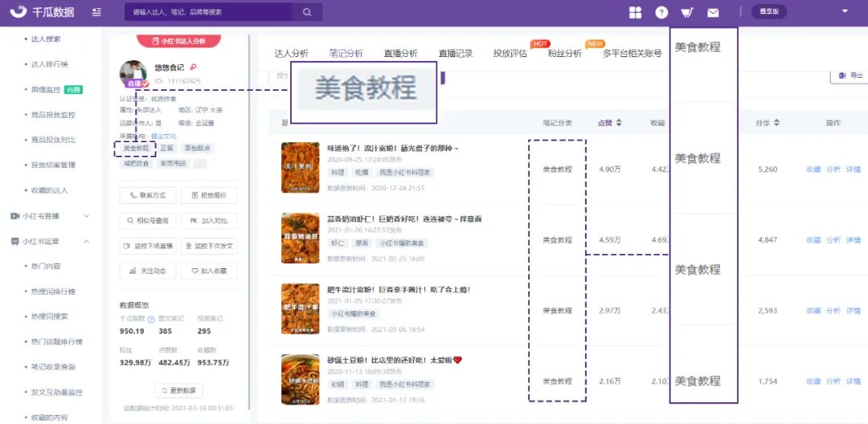Collapse the sidebar with the menu fold icon
The image size is (868, 424).
click(x=97, y=11)
